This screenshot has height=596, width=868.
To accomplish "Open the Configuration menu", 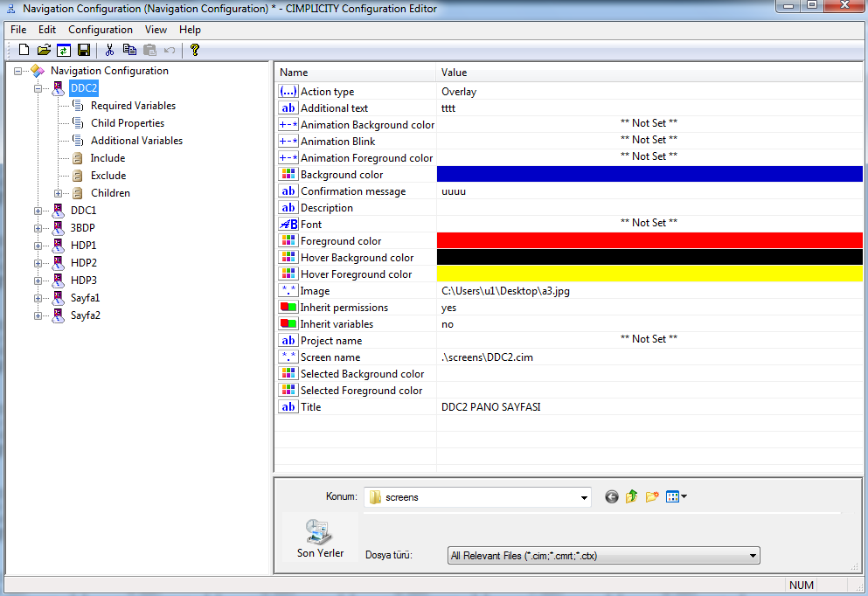I will (101, 30).
